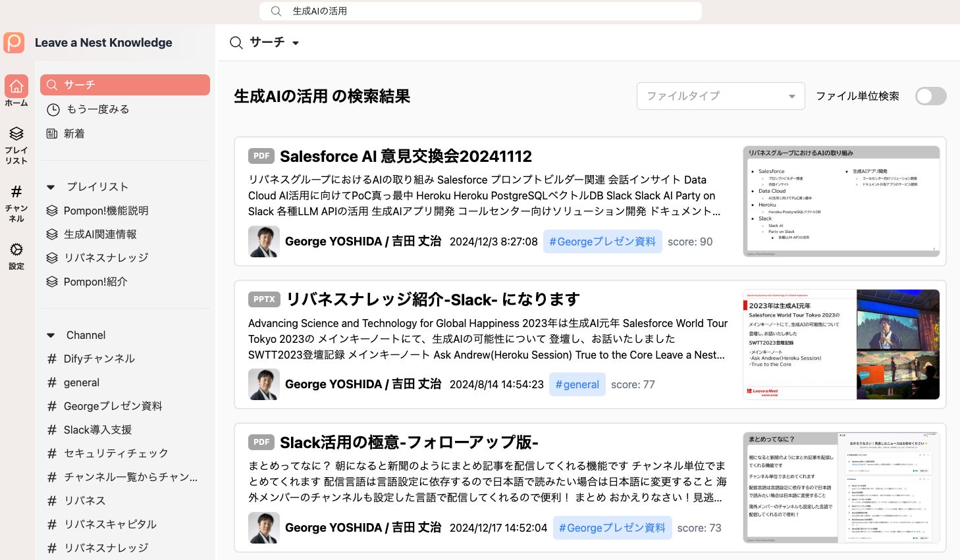This screenshot has width=960, height=560.
Task: Open the #Georgeプレゼン資料 tag on first result
Action: (602, 242)
